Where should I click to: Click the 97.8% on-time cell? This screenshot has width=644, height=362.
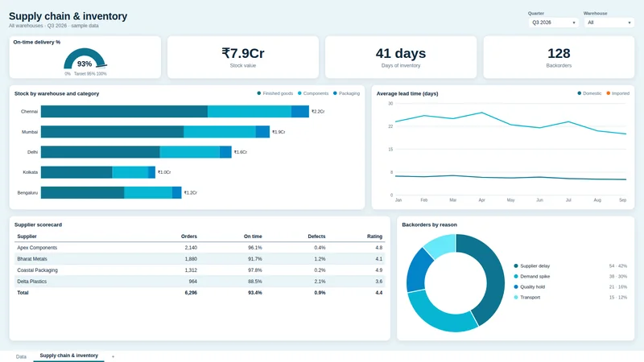point(255,270)
